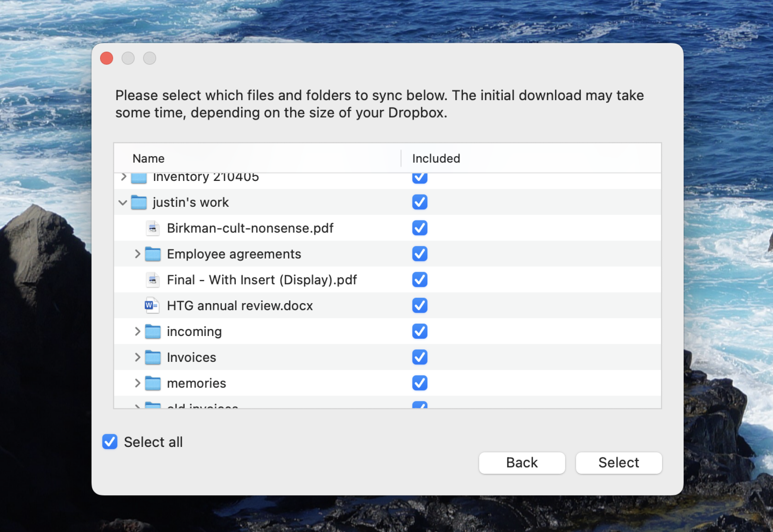
Task: Expand the incoming folder
Action: pos(137,331)
